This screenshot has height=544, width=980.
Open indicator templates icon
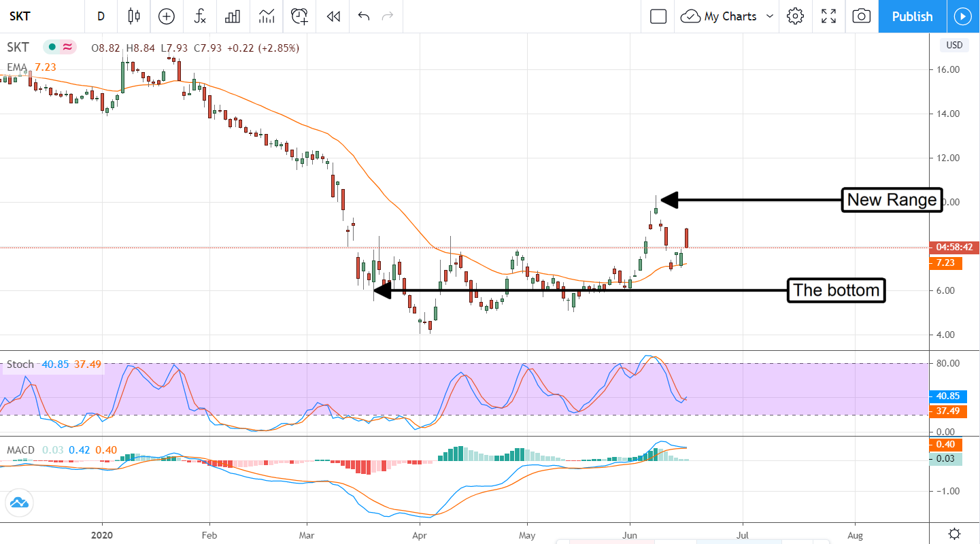pyautogui.click(x=267, y=16)
